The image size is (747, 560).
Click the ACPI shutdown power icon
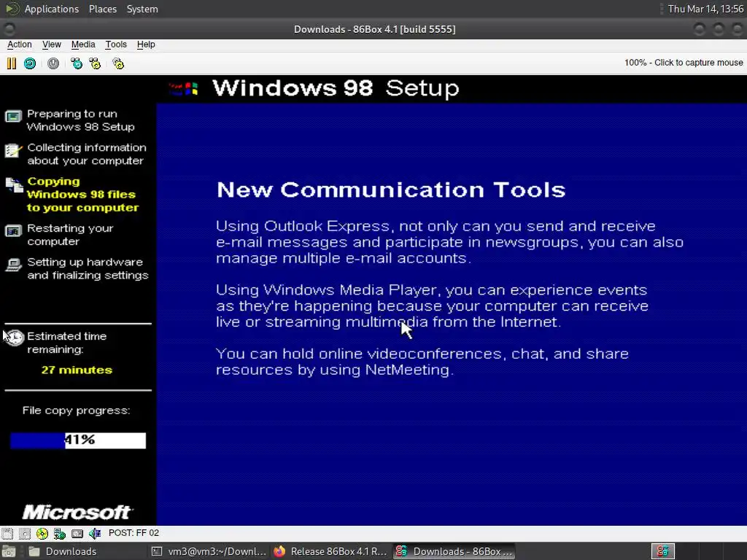tap(53, 63)
